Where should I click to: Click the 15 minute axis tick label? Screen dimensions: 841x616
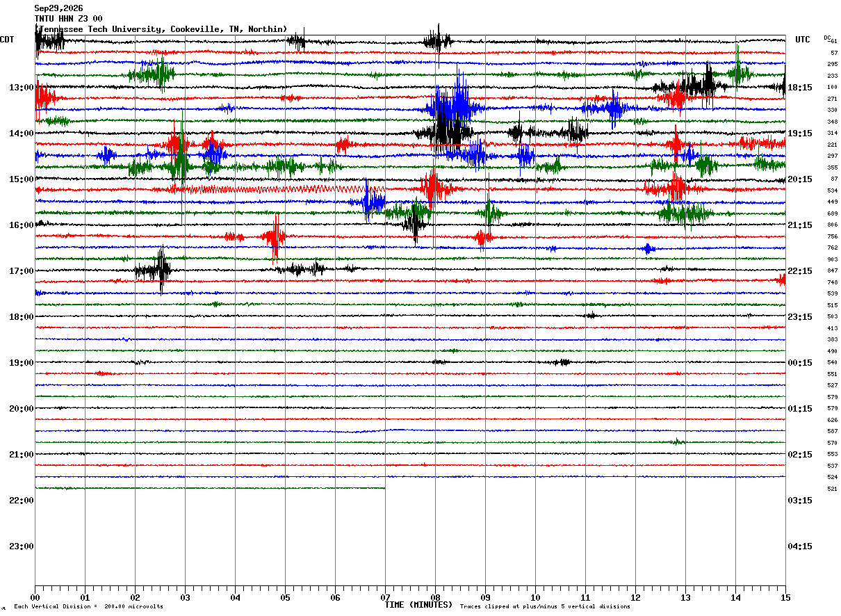tap(785, 597)
